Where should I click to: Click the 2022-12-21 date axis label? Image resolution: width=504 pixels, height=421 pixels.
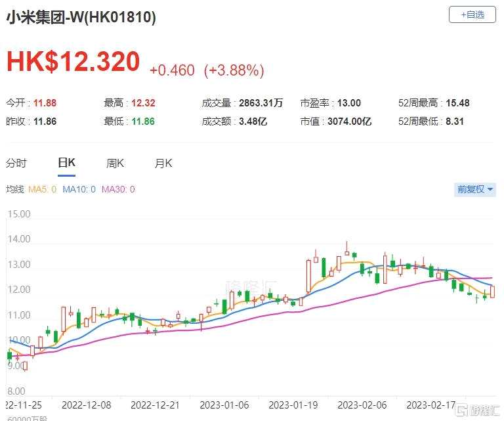pyautogui.click(x=156, y=405)
